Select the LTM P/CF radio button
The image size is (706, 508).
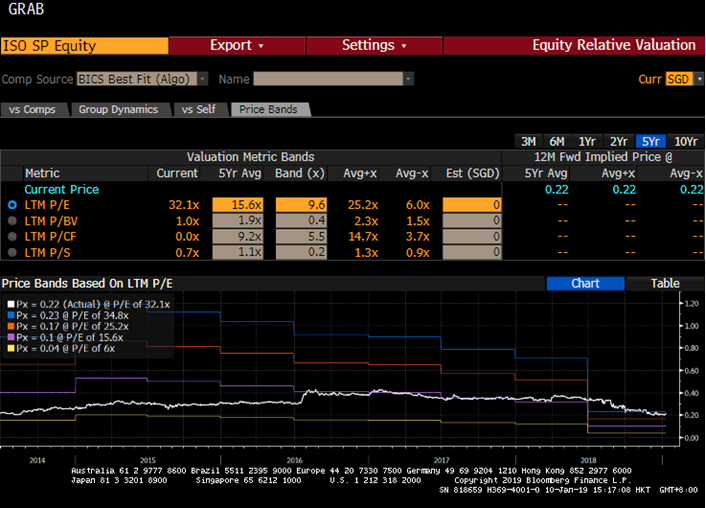[12, 236]
